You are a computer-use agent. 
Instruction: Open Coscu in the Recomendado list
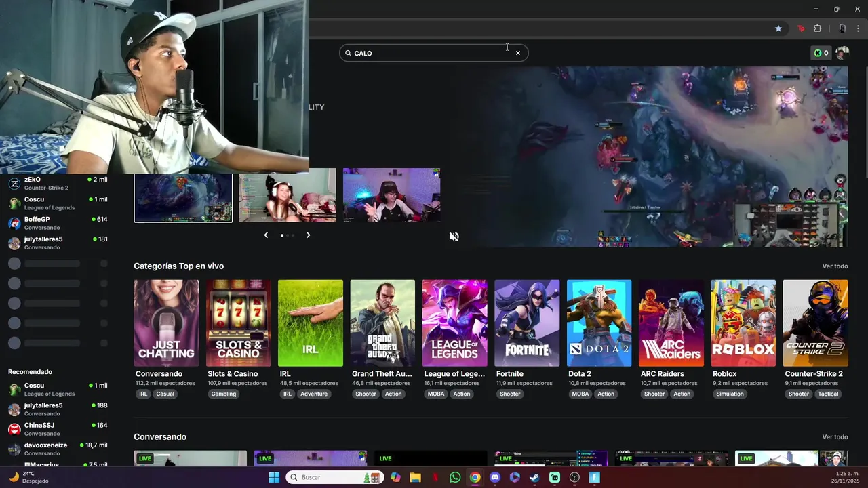pyautogui.click(x=58, y=389)
